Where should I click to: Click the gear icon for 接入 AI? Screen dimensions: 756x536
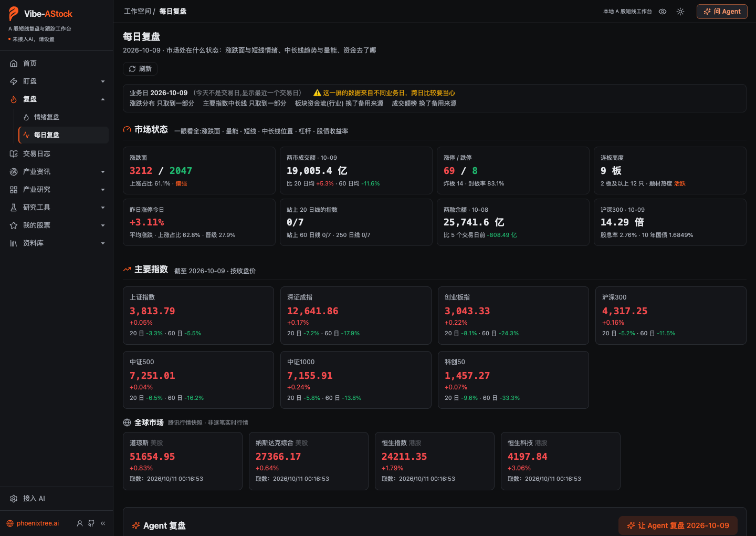pos(14,499)
